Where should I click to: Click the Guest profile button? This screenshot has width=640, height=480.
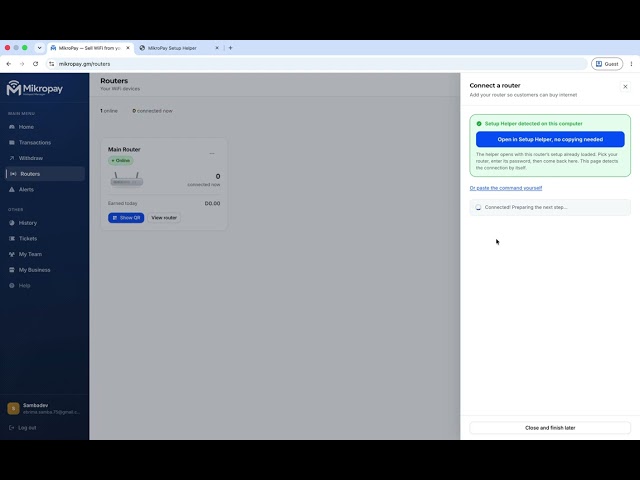(607, 64)
